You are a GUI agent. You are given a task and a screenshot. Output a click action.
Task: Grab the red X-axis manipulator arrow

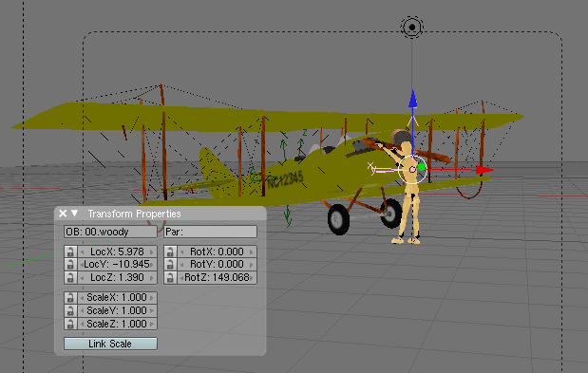coord(484,170)
